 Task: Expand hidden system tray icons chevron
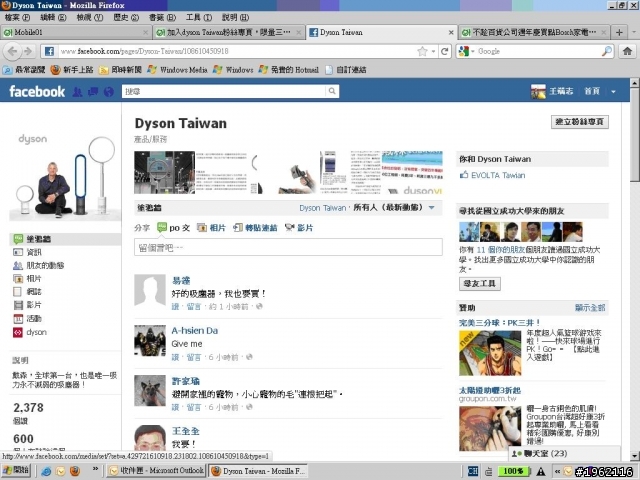pos(557,471)
